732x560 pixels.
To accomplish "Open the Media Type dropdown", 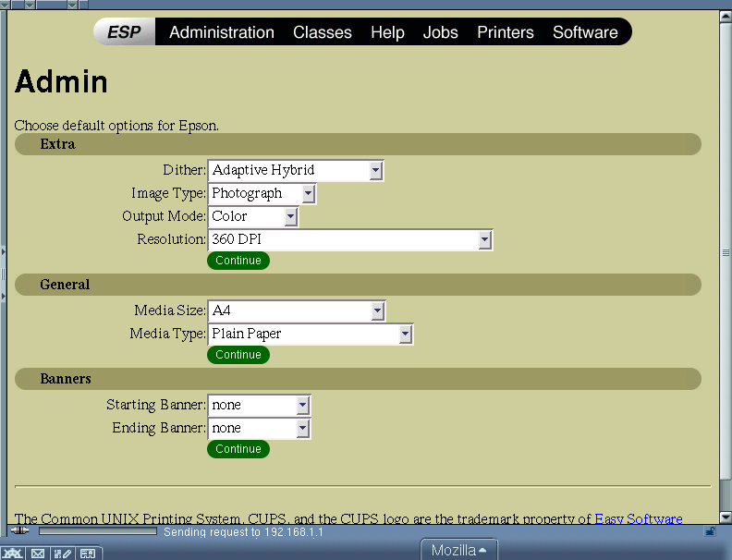I will point(311,335).
